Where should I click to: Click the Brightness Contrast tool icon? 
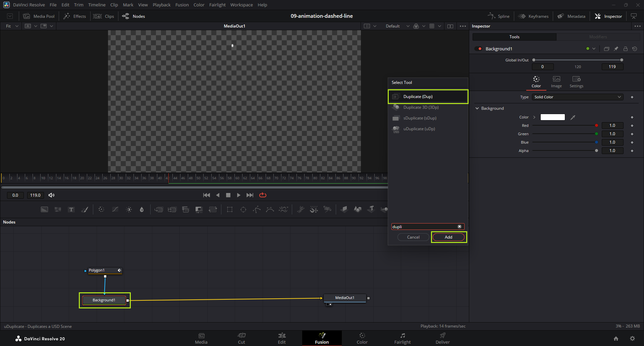click(x=129, y=210)
